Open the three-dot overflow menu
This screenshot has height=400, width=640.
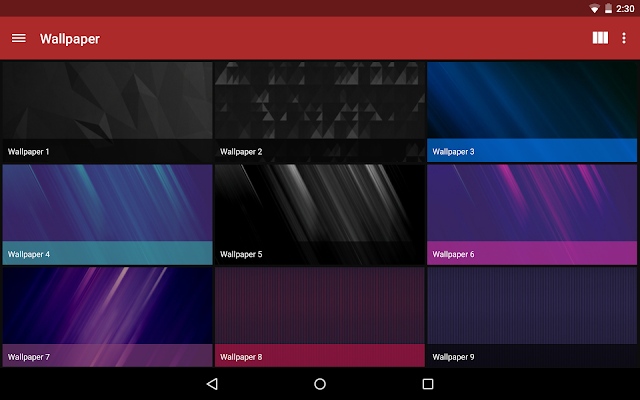(x=624, y=38)
